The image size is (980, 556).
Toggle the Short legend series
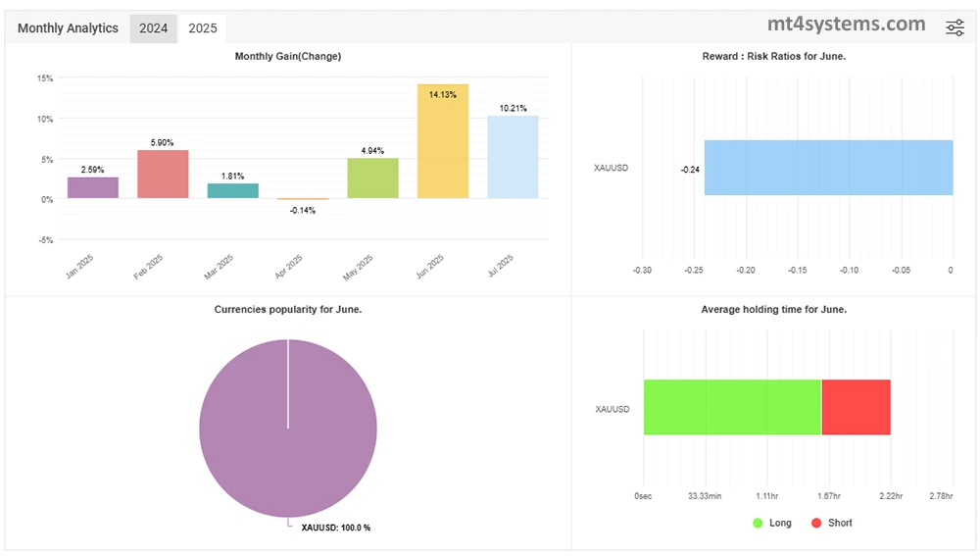tap(840, 523)
